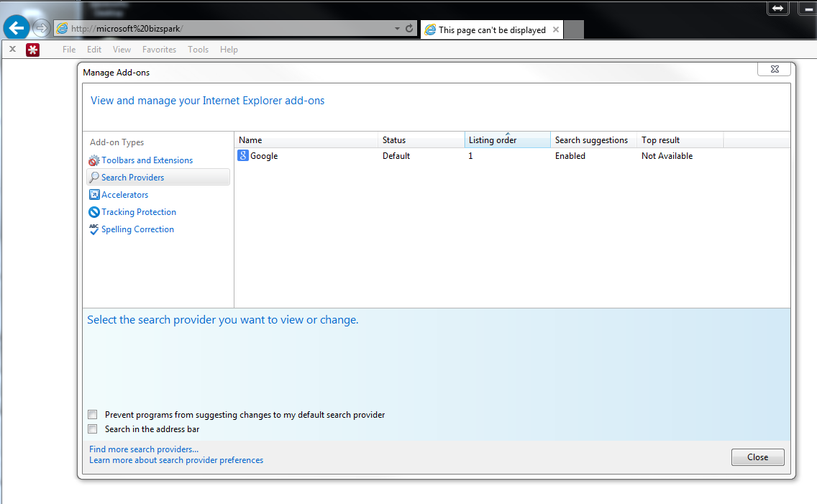Select Accelerators add-on type

124,195
